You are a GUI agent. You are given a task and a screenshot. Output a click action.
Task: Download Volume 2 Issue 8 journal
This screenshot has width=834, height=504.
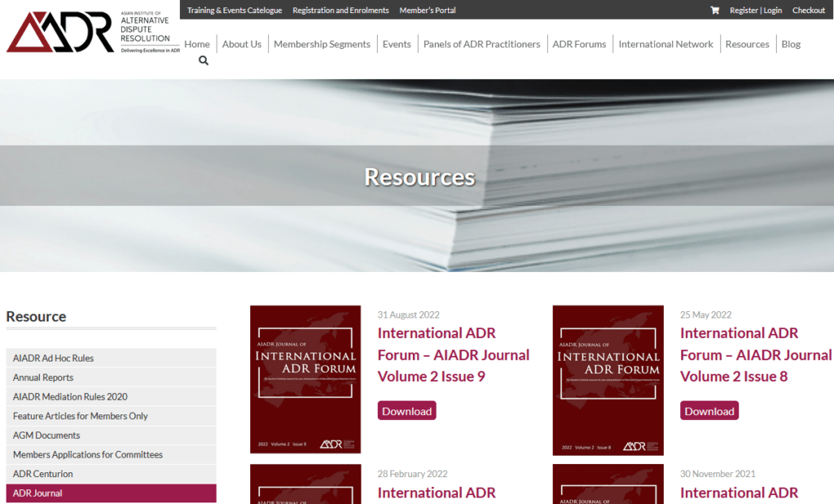(x=709, y=411)
